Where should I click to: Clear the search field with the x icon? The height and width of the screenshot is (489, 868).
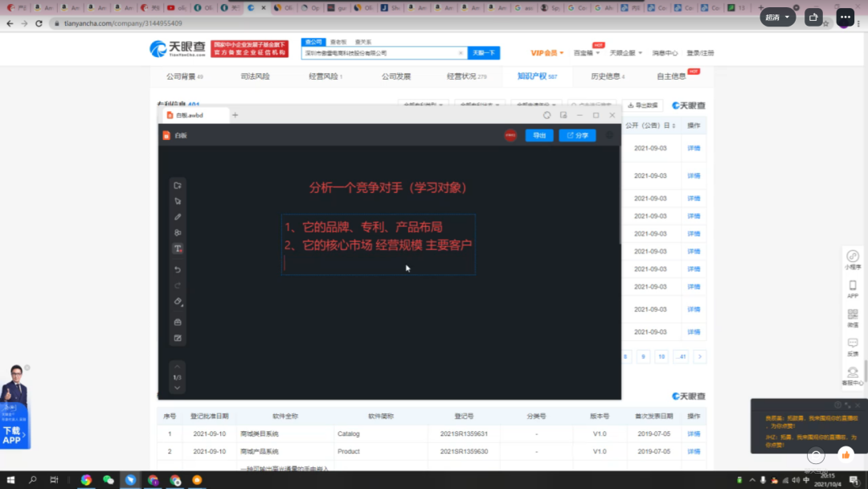461,53
